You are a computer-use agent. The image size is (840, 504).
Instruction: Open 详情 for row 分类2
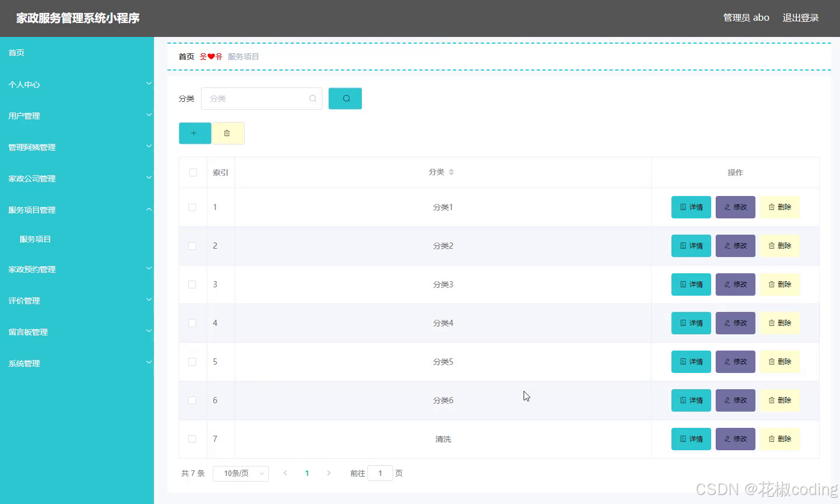(x=691, y=246)
